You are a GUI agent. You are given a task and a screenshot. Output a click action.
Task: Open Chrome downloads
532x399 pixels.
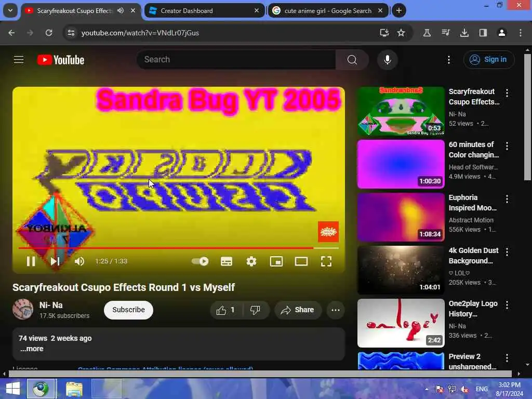[x=464, y=33]
